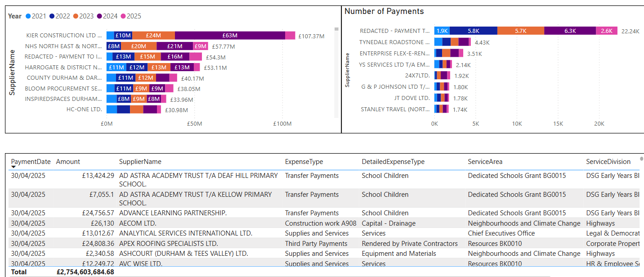
Task: Click the SupplierName column header in table
Action: [x=140, y=162]
